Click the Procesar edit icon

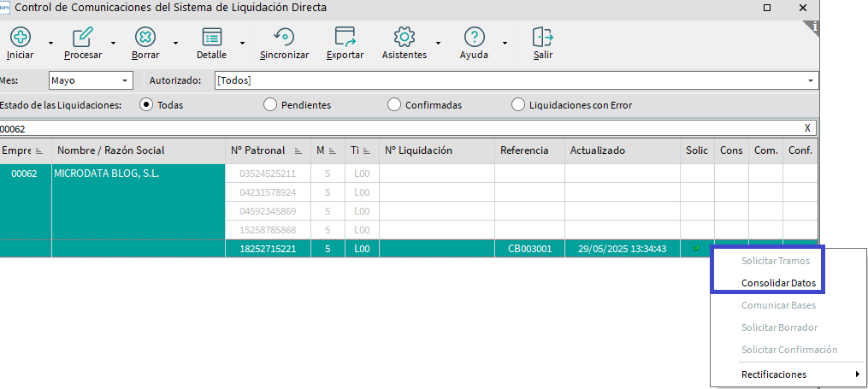83,38
